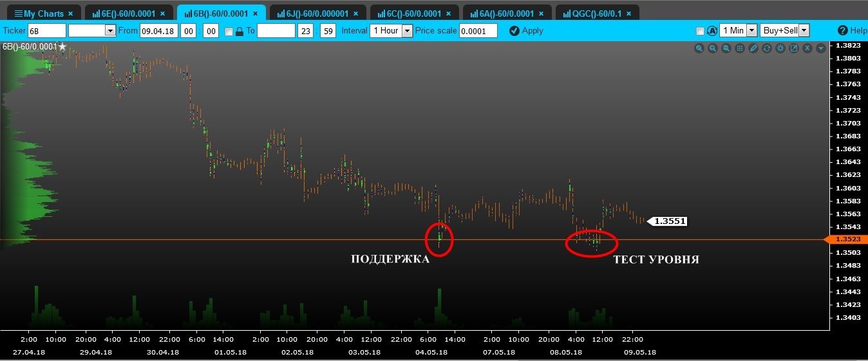Favorite the 6B chart with star
The width and height of the screenshot is (868, 361).
pyautogui.click(x=62, y=47)
